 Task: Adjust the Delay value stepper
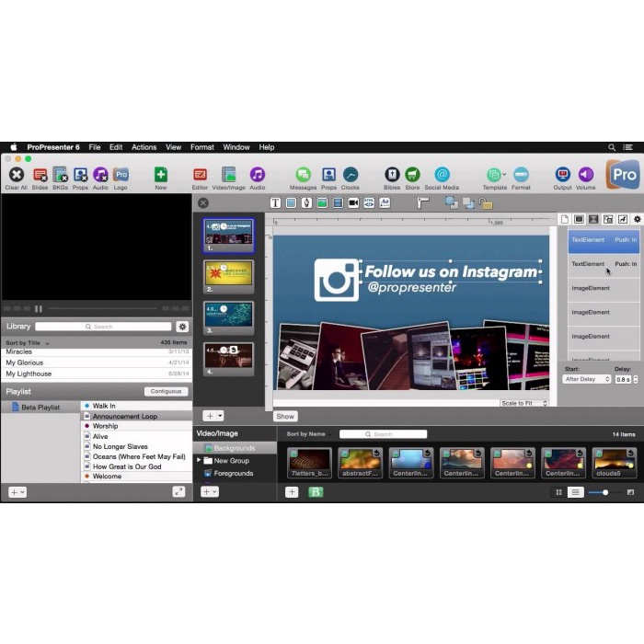click(x=636, y=379)
